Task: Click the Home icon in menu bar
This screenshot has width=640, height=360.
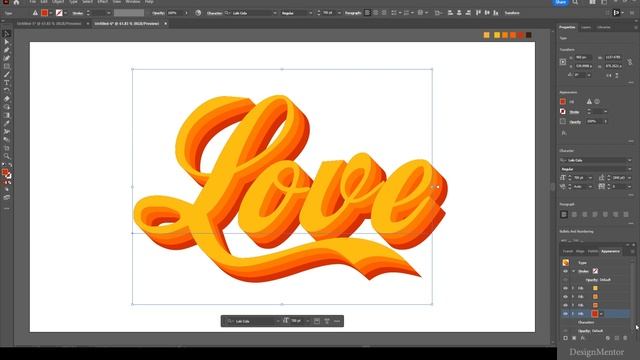Action: pos(16,2)
